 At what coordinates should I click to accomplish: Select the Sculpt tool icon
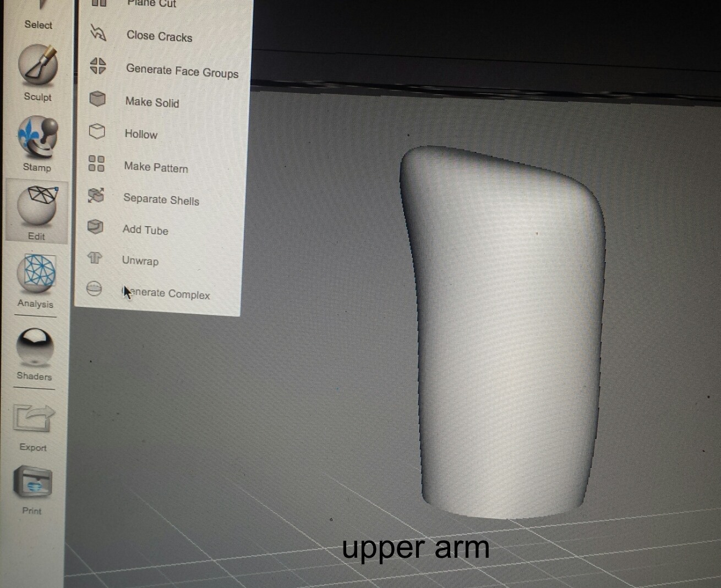(x=38, y=65)
